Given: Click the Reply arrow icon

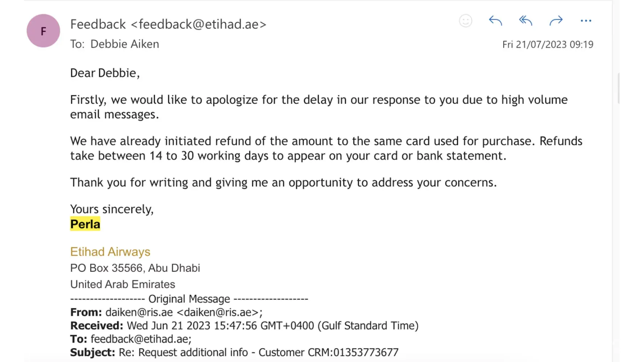Looking at the screenshot, I should (495, 21).
